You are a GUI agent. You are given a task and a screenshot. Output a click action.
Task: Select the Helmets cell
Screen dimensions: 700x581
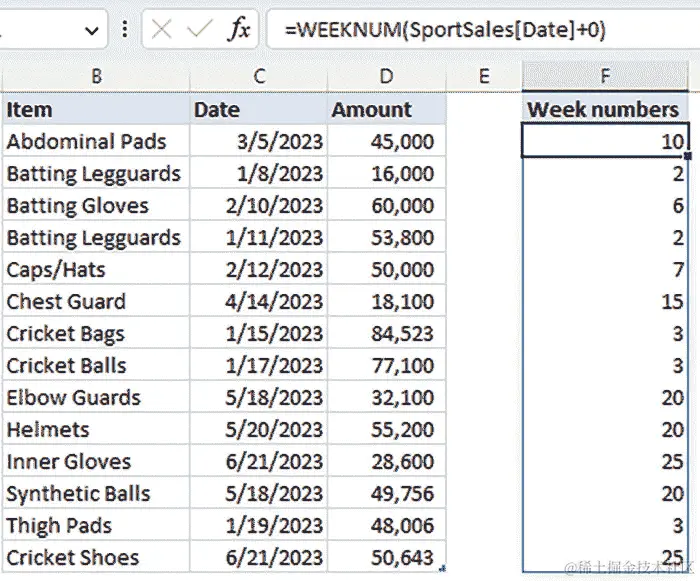(96, 430)
